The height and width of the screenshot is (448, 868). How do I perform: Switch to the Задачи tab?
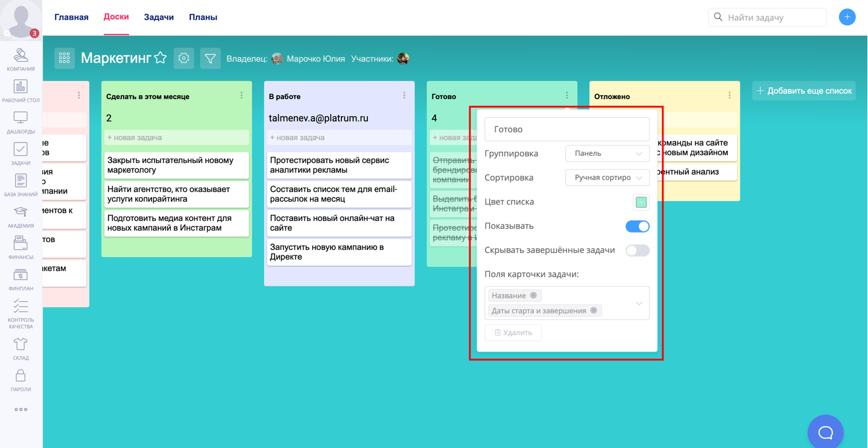point(159,18)
